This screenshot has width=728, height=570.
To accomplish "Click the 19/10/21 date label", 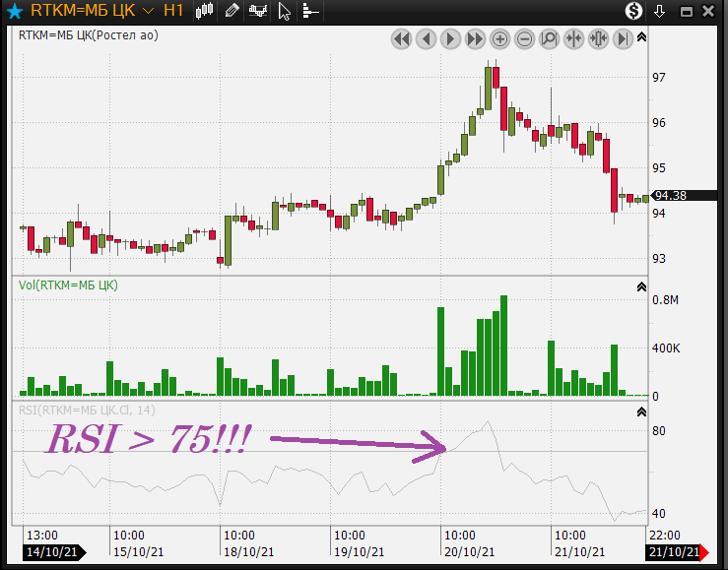I will (359, 552).
